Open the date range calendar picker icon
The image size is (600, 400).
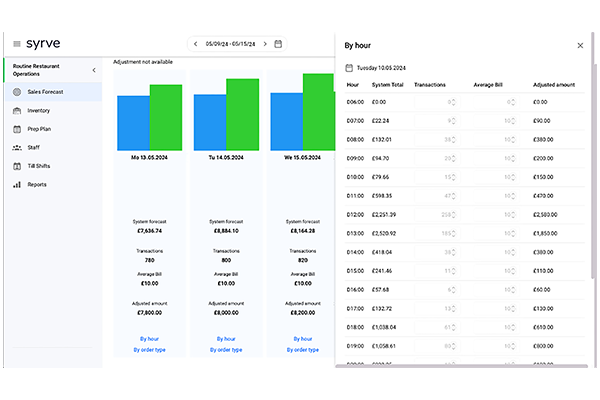[x=278, y=44]
